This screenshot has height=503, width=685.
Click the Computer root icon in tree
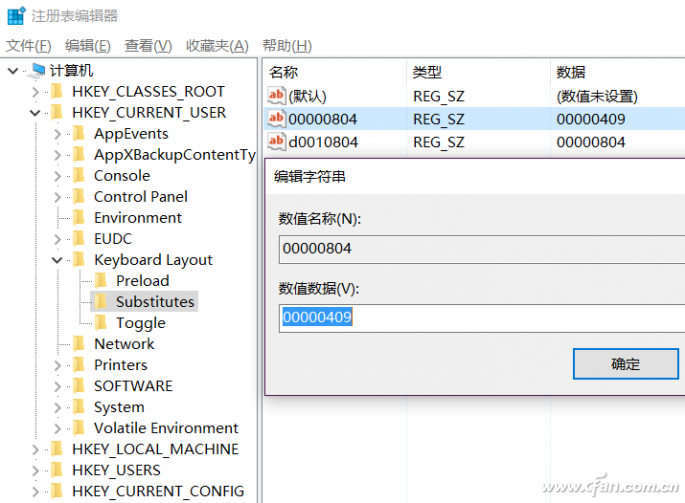tap(37, 70)
